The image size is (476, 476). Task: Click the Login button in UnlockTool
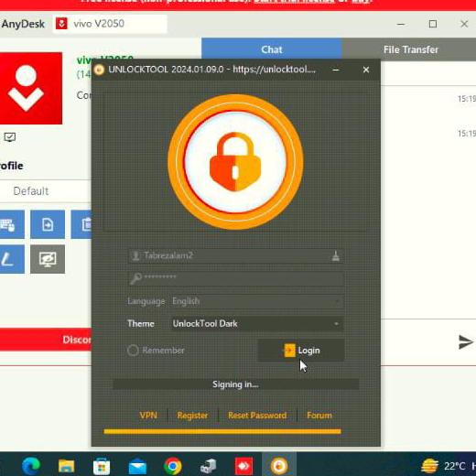301,351
